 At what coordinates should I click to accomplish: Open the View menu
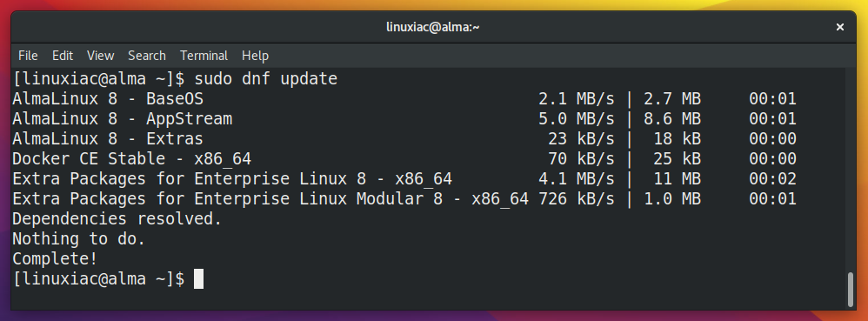click(x=100, y=56)
